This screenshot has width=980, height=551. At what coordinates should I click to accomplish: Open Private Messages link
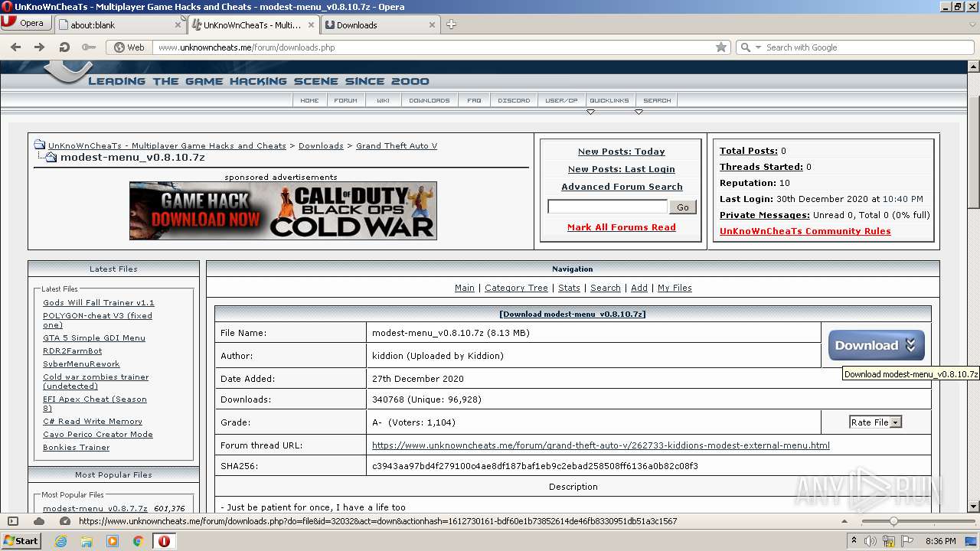click(x=764, y=215)
